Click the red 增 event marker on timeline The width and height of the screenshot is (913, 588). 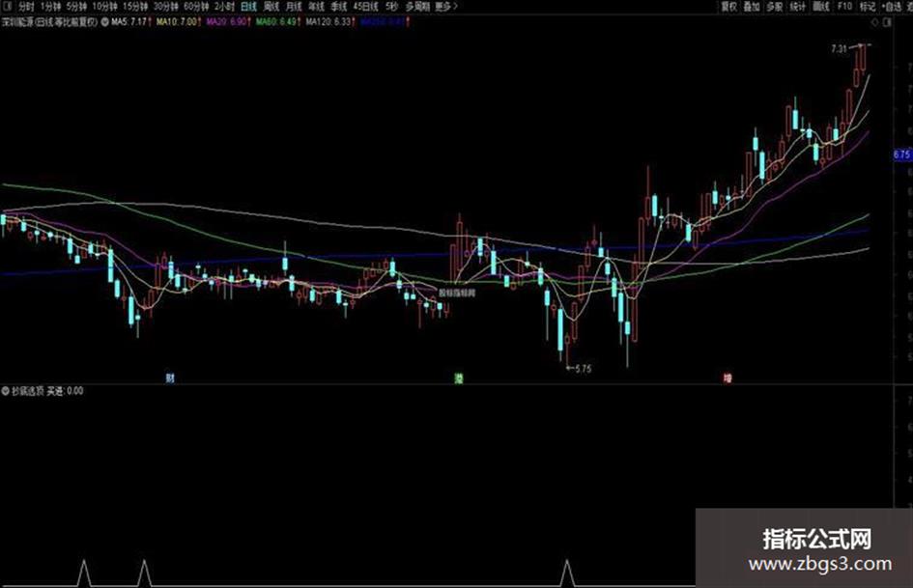click(728, 378)
